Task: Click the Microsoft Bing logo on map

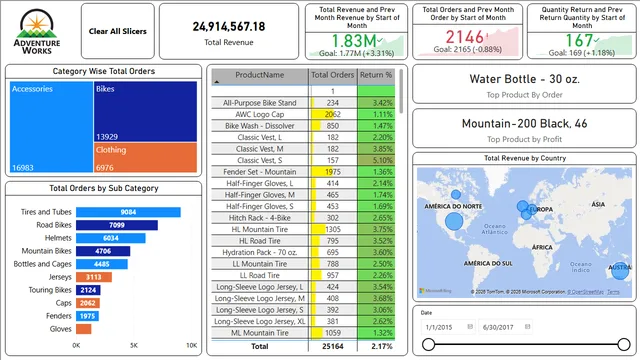Action: click(x=435, y=291)
